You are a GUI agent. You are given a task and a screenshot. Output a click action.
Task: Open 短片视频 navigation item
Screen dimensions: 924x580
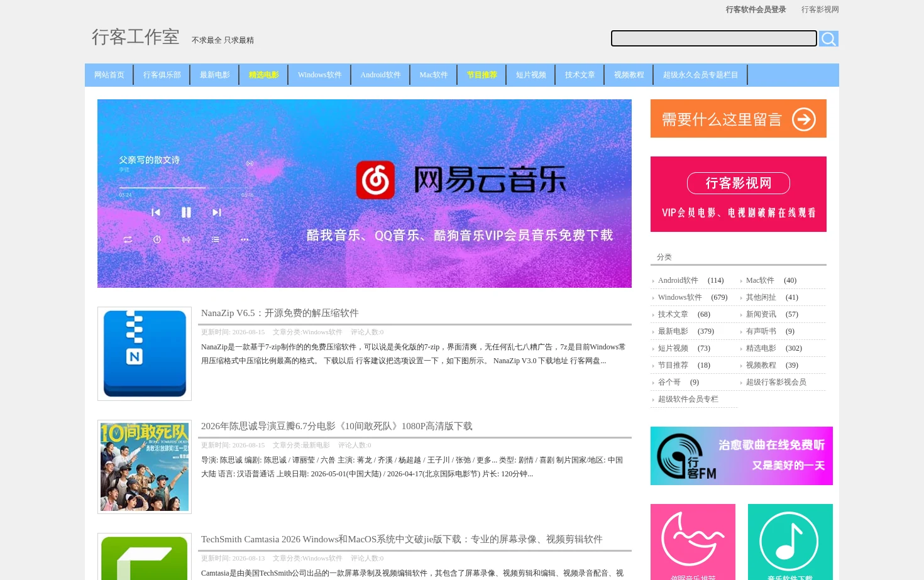point(531,75)
